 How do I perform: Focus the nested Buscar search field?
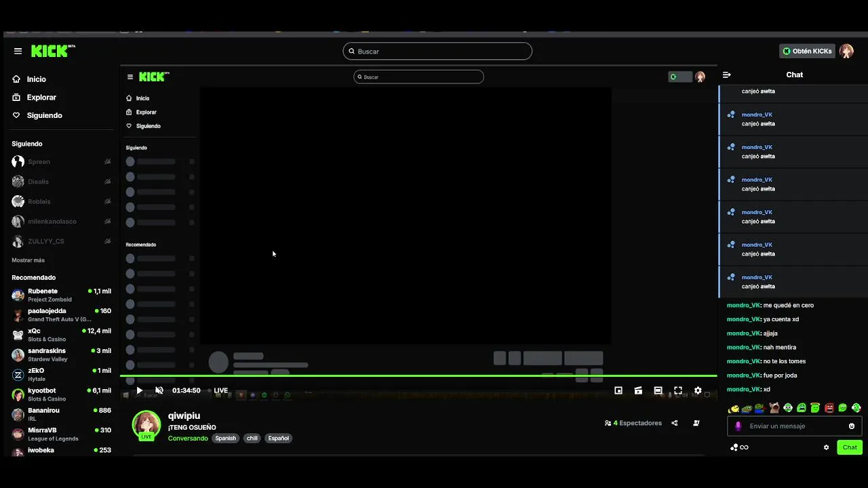tap(418, 77)
